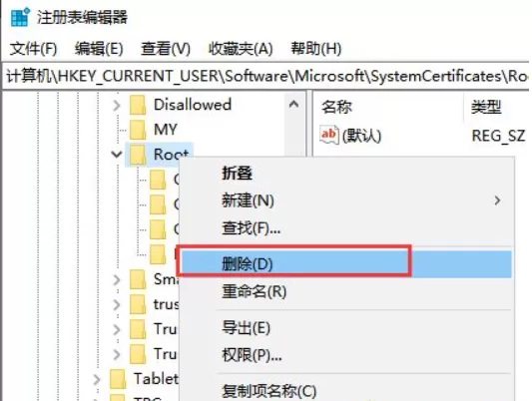This screenshot has width=532, height=401.
Task: Collapse the Root tree node
Action: pos(117,155)
